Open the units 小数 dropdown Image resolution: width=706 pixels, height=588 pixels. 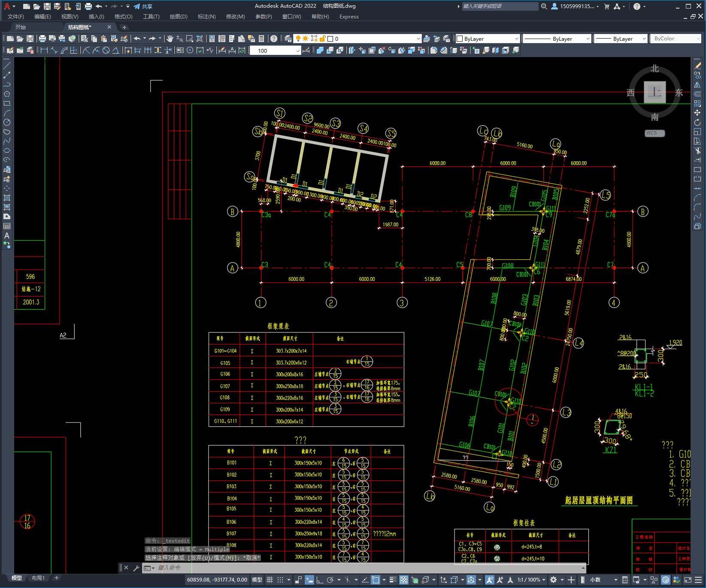[x=603, y=580]
